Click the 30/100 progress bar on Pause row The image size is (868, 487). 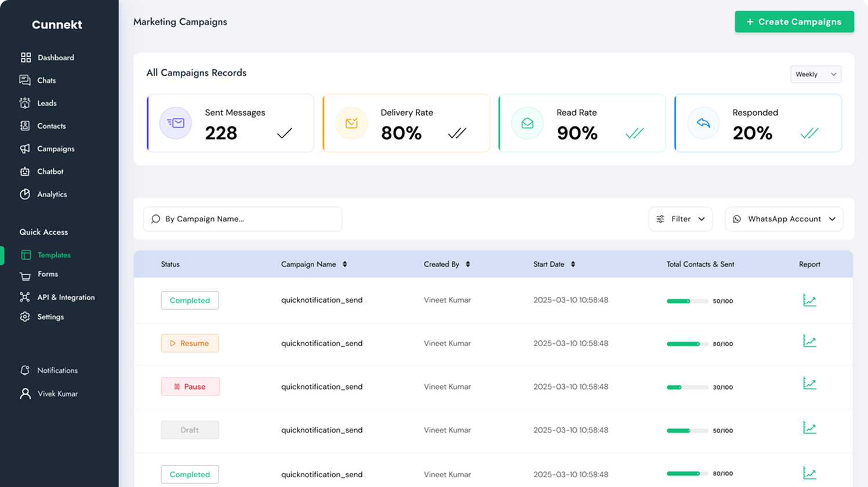pyautogui.click(x=688, y=386)
